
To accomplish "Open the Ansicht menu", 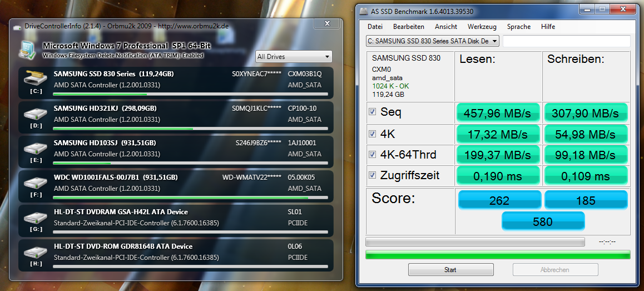I will coord(446,27).
